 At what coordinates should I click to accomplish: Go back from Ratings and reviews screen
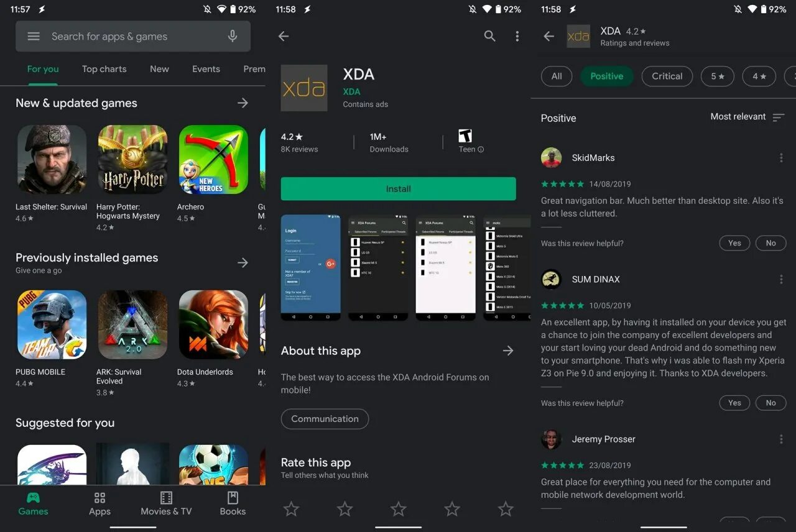pyautogui.click(x=548, y=36)
